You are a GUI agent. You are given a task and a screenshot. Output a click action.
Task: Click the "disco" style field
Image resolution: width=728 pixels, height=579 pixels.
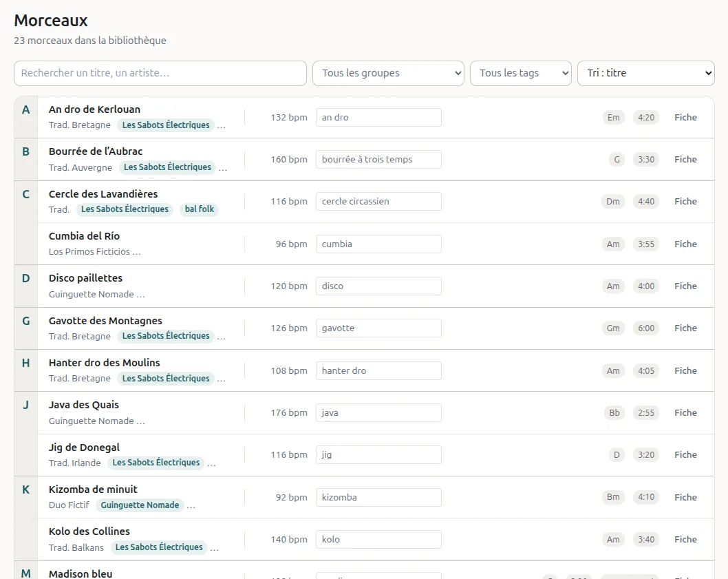click(x=378, y=286)
